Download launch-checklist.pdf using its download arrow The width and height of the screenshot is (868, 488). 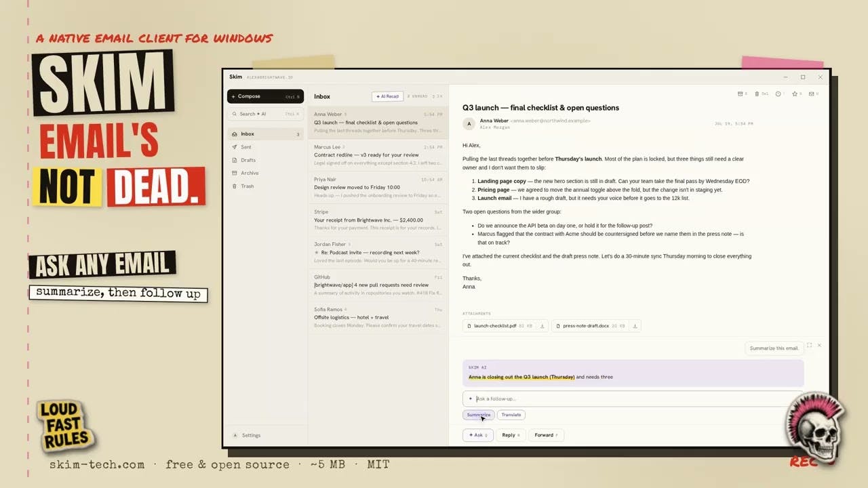point(542,326)
